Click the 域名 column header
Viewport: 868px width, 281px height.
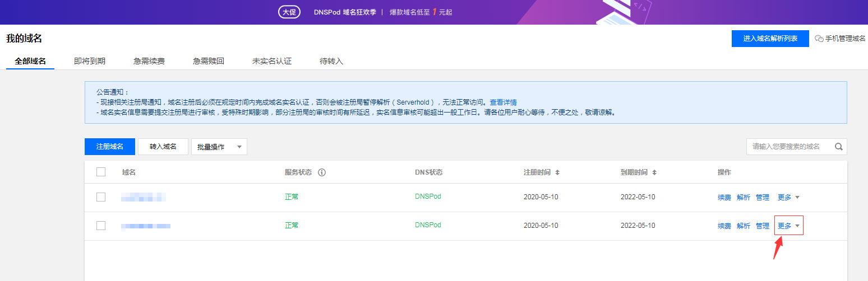click(x=129, y=172)
